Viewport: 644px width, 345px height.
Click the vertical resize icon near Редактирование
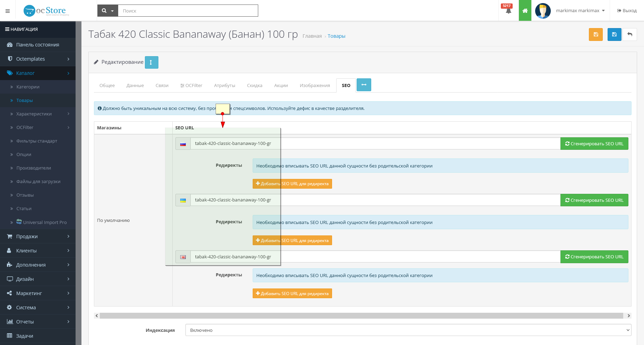click(151, 62)
